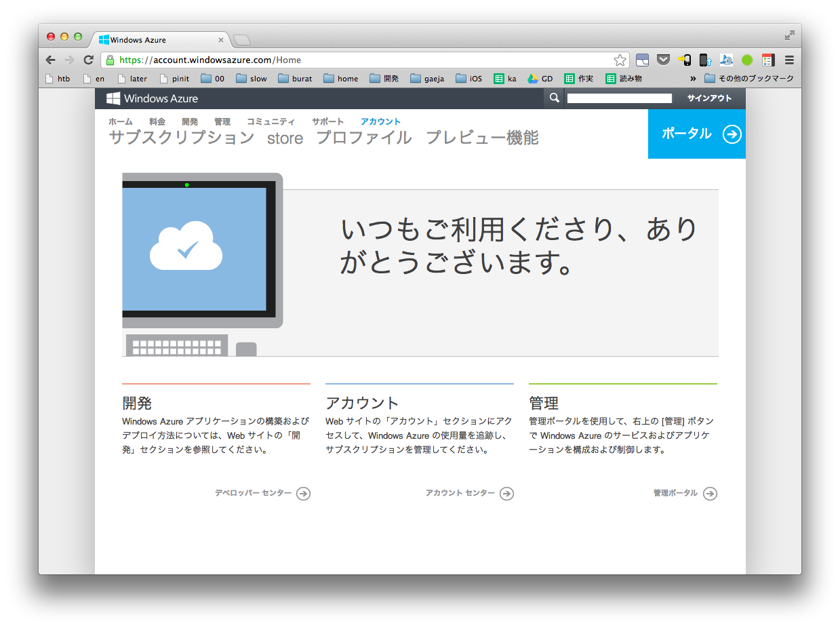Open the その他のブックマーク folder
The image size is (840, 628).
click(749, 79)
